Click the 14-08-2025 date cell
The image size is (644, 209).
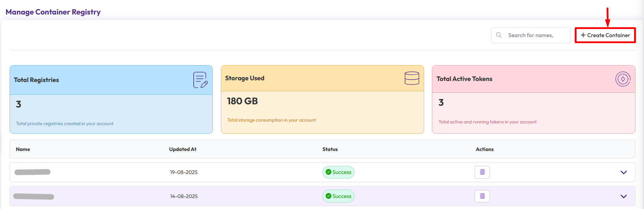184,196
